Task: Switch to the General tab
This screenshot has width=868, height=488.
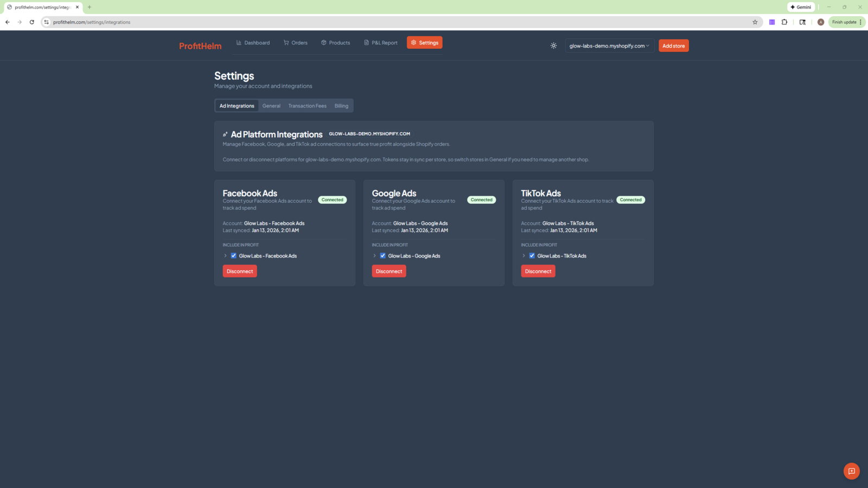Action: [x=271, y=106]
